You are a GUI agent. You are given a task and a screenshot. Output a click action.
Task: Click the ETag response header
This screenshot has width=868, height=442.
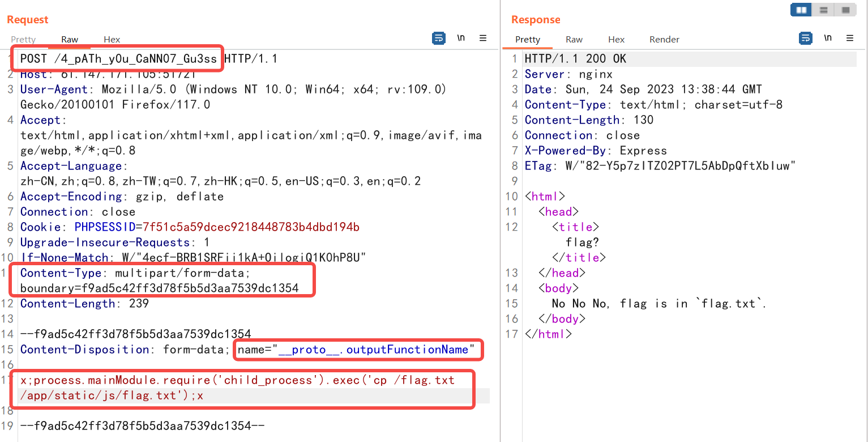tap(660, 166)
